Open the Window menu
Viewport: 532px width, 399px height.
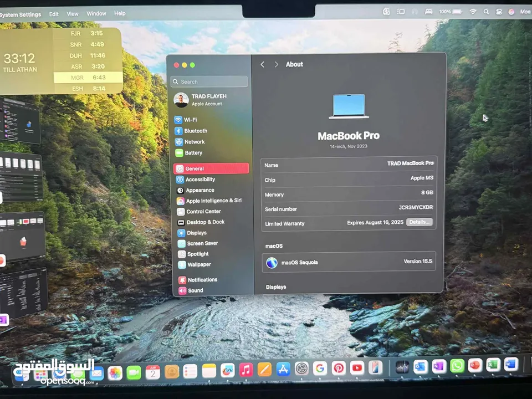[96, 13]
